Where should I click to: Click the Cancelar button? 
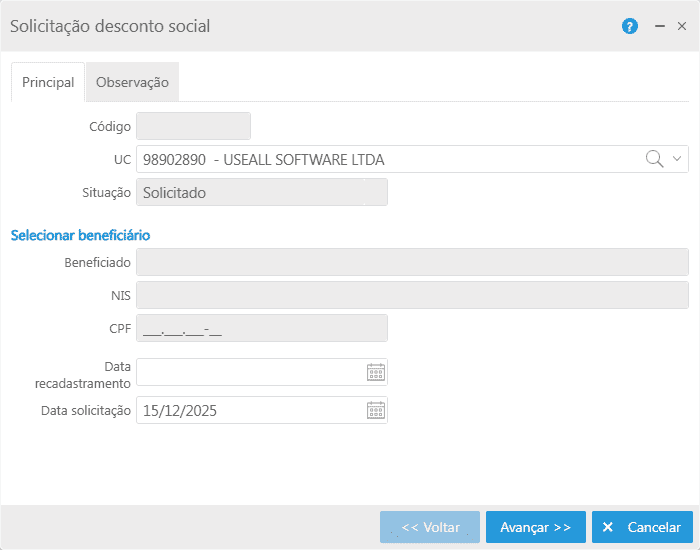click(x=642, y=527)
